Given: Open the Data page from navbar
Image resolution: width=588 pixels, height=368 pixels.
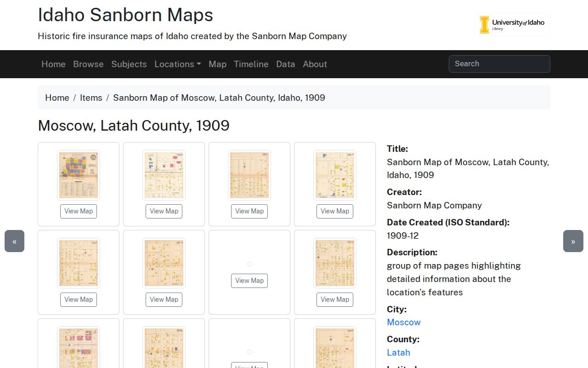Looking at the screenshot, I should 286,64.
